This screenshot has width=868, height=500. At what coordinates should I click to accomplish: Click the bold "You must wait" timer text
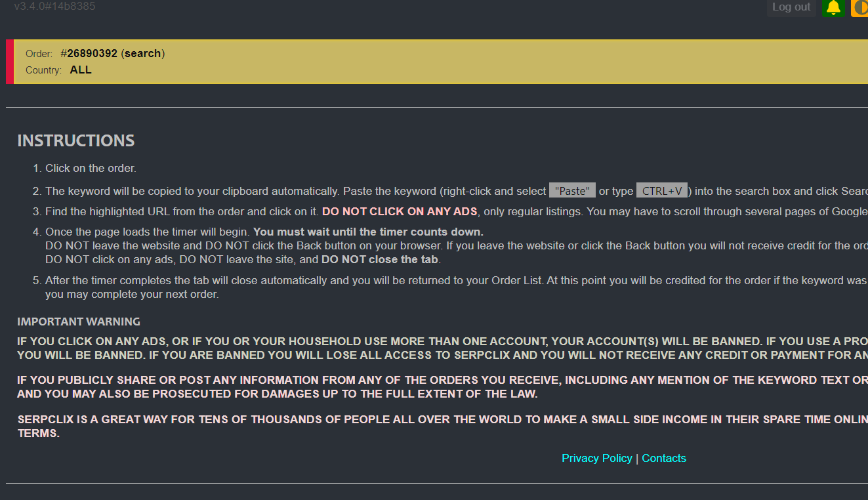coord(368,232)
